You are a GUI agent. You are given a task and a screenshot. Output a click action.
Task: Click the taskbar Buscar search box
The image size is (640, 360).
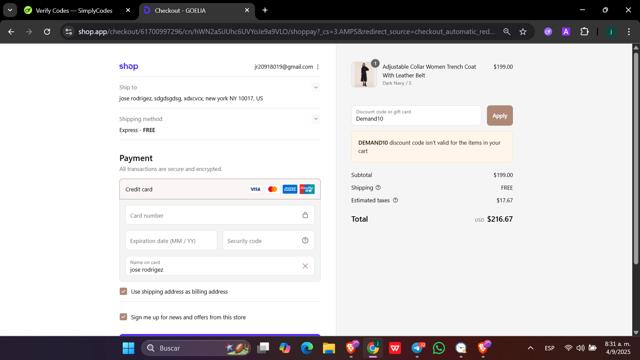click(x=196, y=348)
